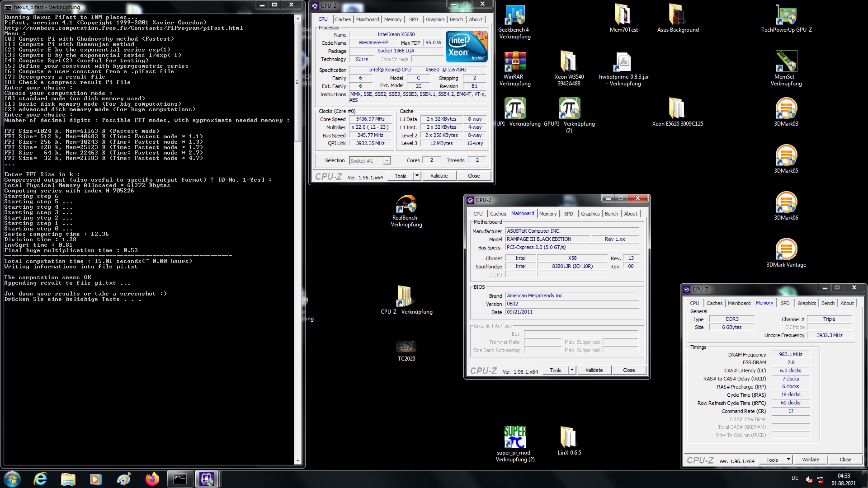Click the Intel Xeon inside logo
This screenshot has height=488, width=868.
pos(467,47)
